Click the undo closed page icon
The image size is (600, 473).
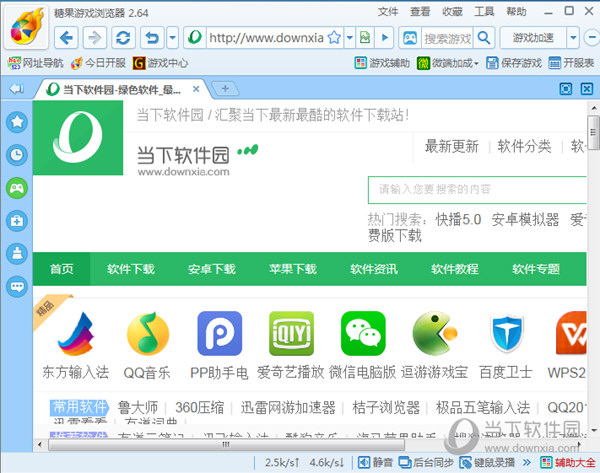tap(152, 38)
